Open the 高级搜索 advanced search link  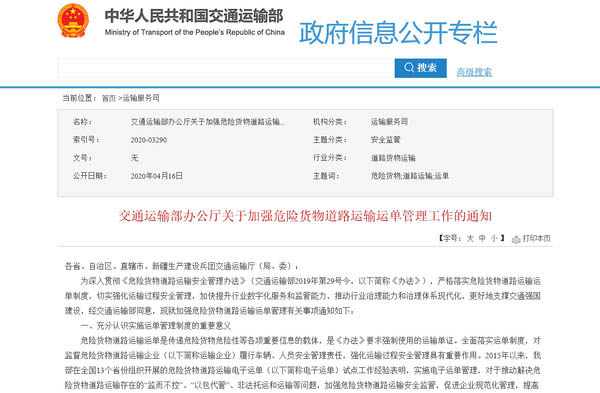click(474, 72)
